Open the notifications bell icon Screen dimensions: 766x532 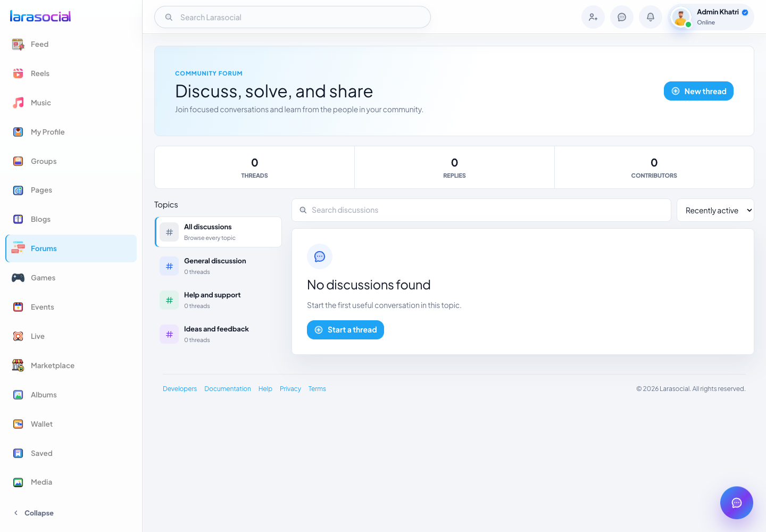tap(650, 17)
